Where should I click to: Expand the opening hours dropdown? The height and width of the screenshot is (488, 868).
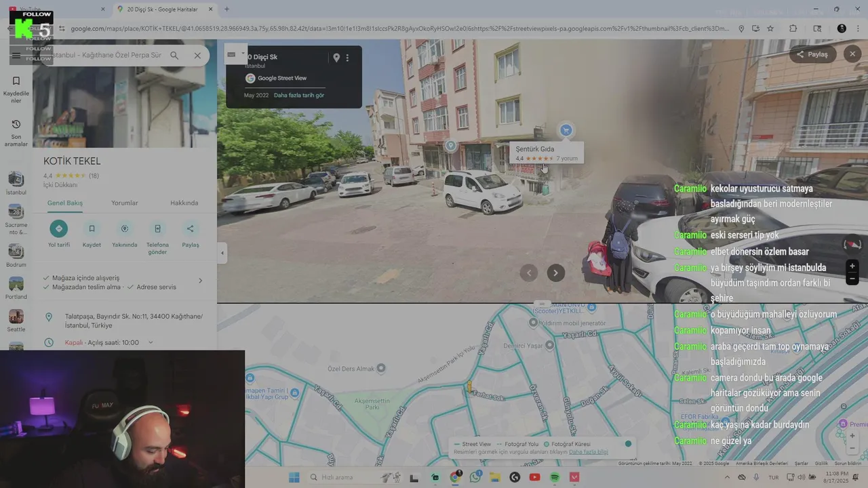(151, 342)
